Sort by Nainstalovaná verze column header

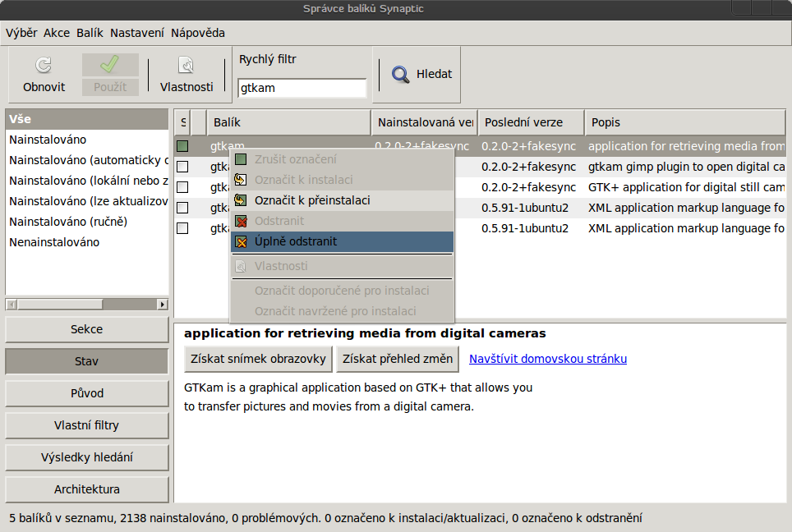425,122
